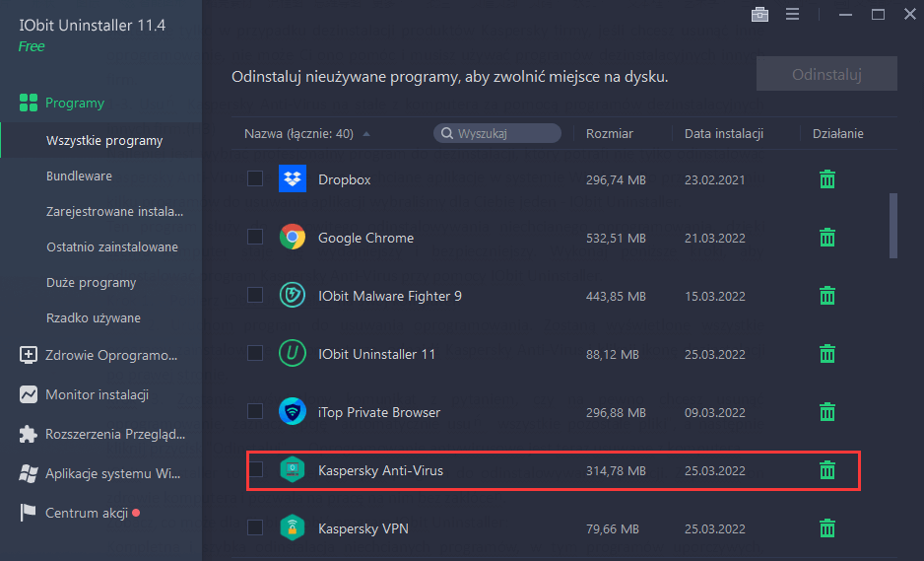Select the Google Chrome name text

click(365, 238)
